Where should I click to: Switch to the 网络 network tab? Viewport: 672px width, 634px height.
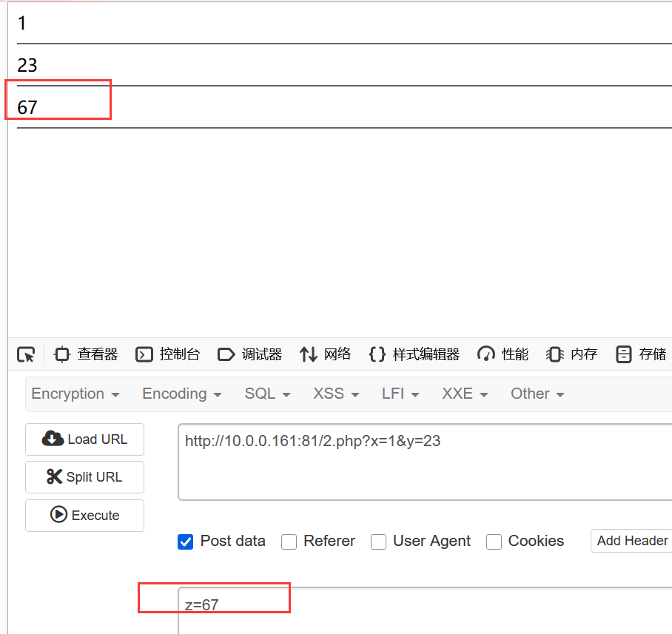coord(326,354)
